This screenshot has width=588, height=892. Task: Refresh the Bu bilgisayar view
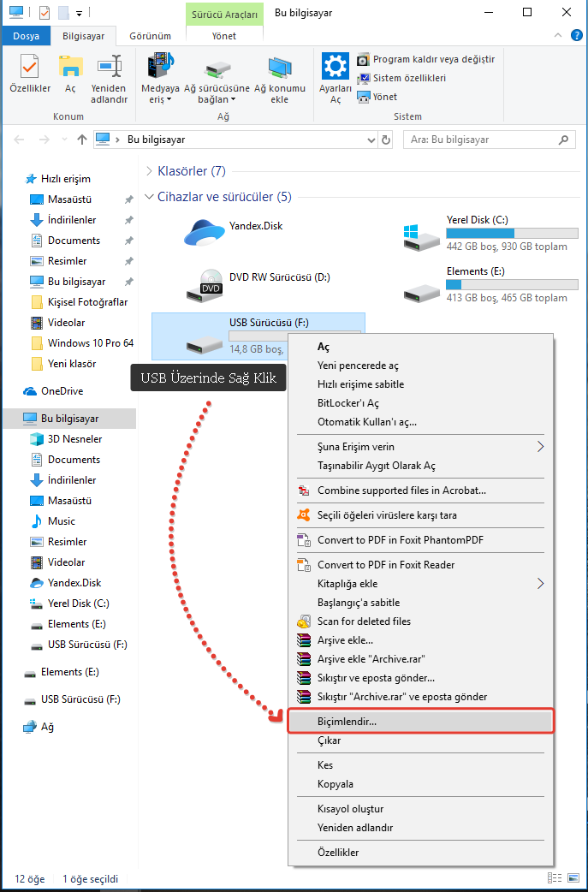[x=386, y=140]
